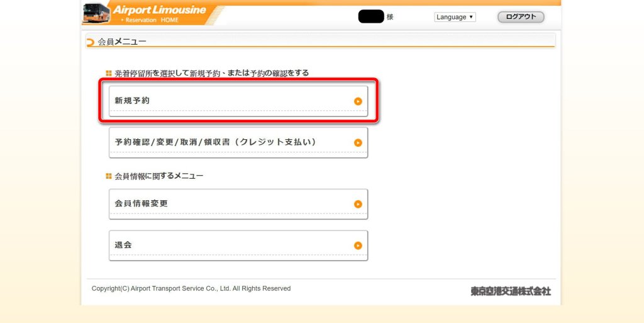644x323 pixels.
Task: Click arrow icon on 予約確認/変更/取消 row
Action: [x=358, y=143]
